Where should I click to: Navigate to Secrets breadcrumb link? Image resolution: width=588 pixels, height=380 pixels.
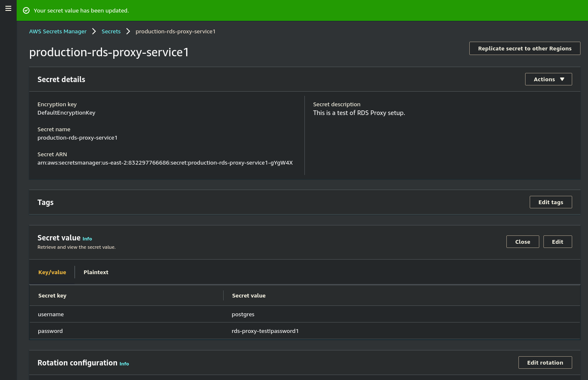click(111, 32)
